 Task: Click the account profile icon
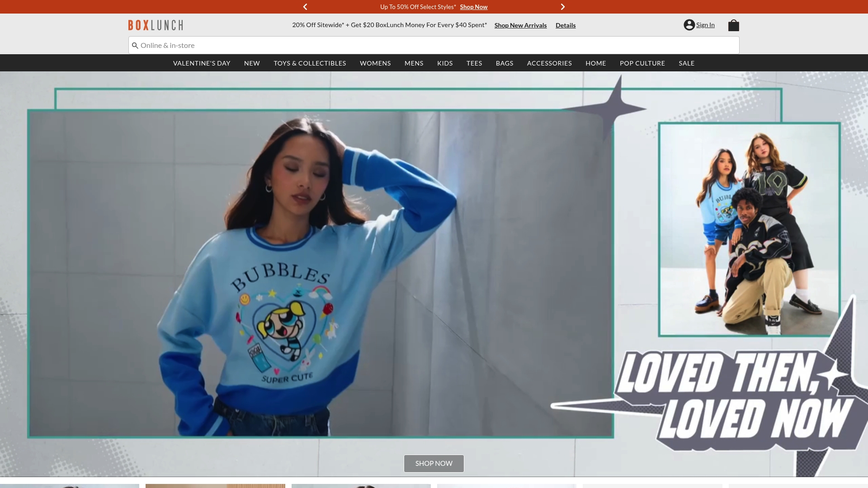pyautogui.click(x=689, y=25)
